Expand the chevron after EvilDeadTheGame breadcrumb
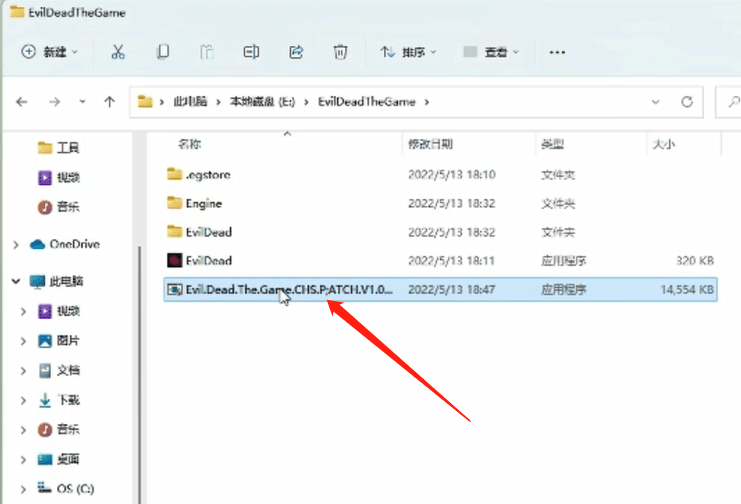Image resolution: width=741 pixels, height=504 pixels. [427, 102]
